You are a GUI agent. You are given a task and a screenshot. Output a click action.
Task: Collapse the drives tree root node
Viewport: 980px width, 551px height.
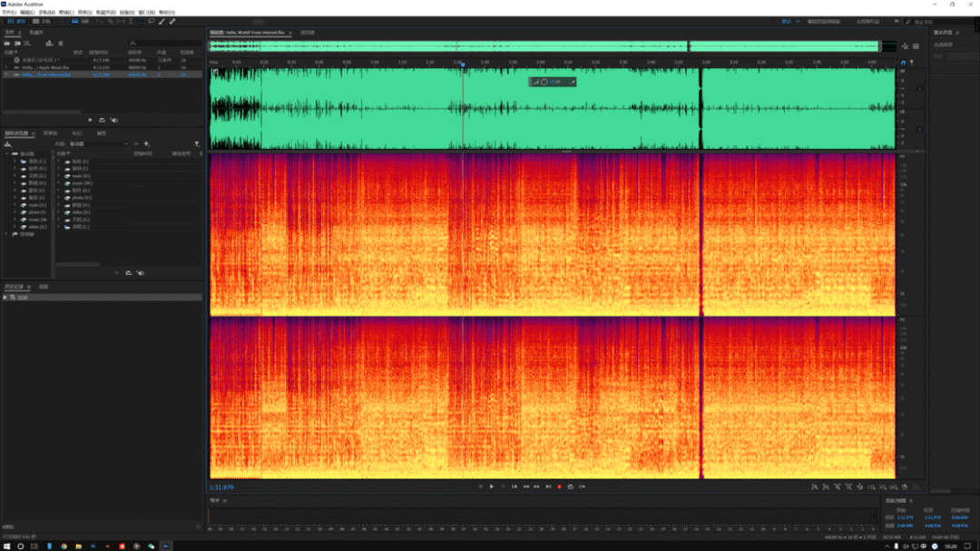tap(7, 153)
